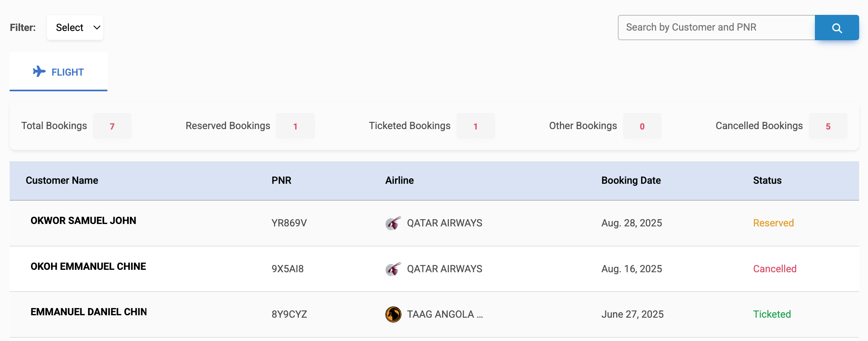Click the Total Bookings count badge

pyautogui.click(x=112, y=126)
